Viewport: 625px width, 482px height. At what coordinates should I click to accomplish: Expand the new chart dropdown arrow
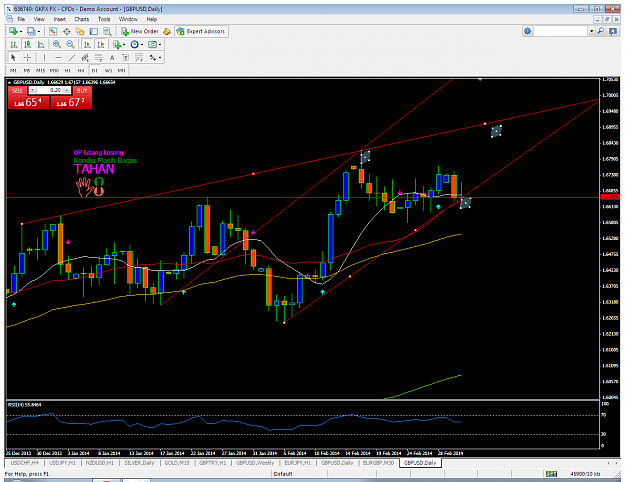(20, 31)
